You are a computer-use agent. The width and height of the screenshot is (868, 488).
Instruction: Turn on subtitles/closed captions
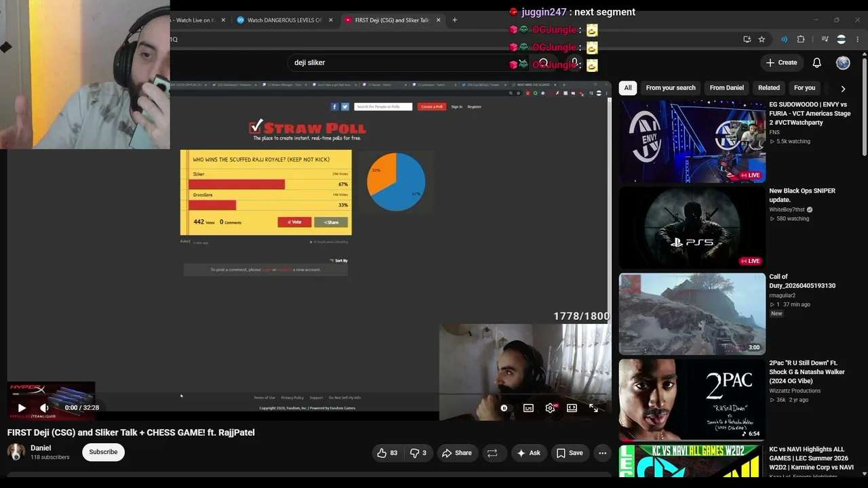[528, 408]
